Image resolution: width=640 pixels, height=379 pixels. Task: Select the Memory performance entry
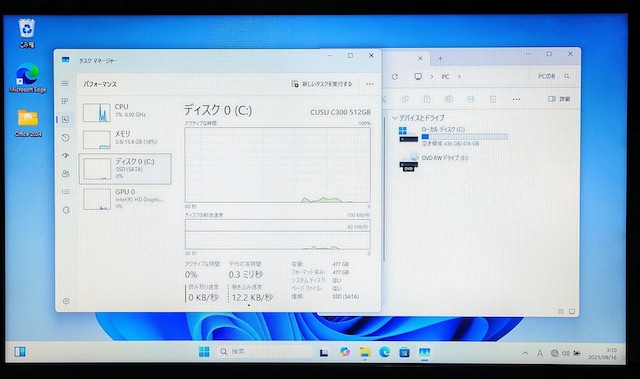tap(125, 139)
